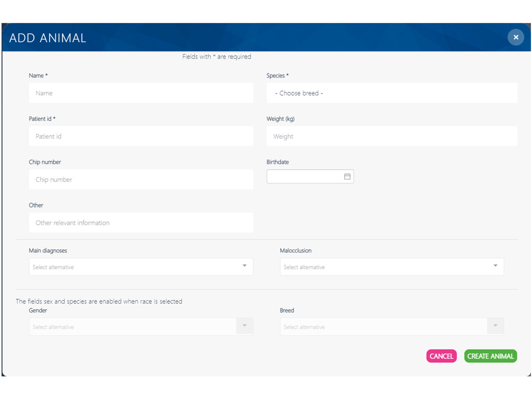Open the Species 'Choose breed' dropdown
532x399 pixels.
[x=392, y=93]
